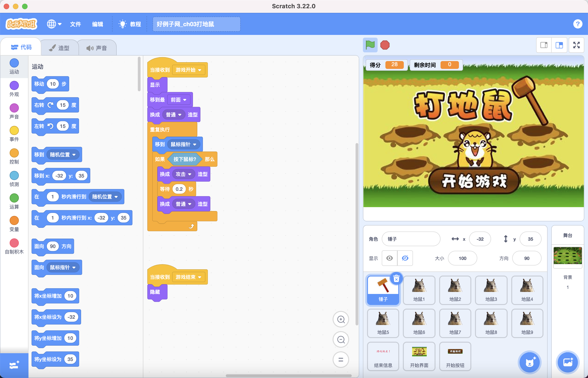The height and width of the screenshot is (378, 588).
Task: Open the 文件 menu
Action: 75,24
